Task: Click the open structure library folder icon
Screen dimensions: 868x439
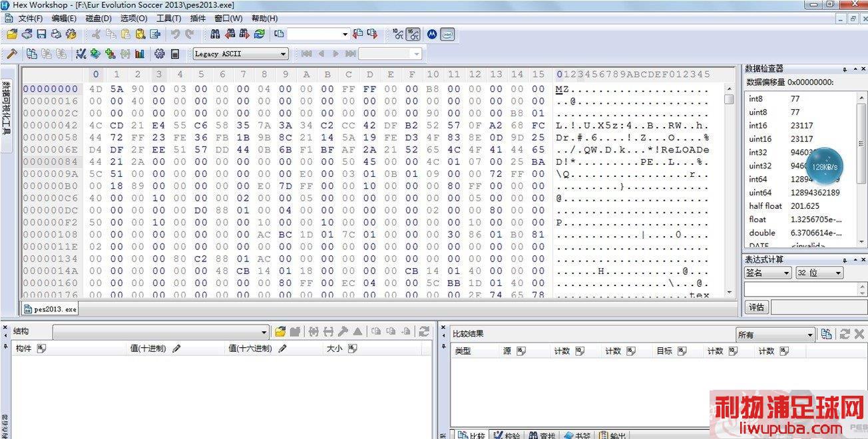Action: click(280, 331)
